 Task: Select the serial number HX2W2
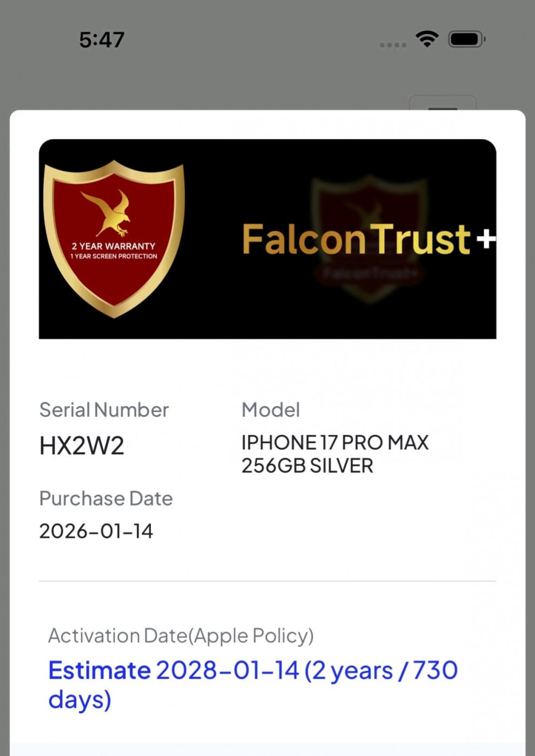click(82, 446)
